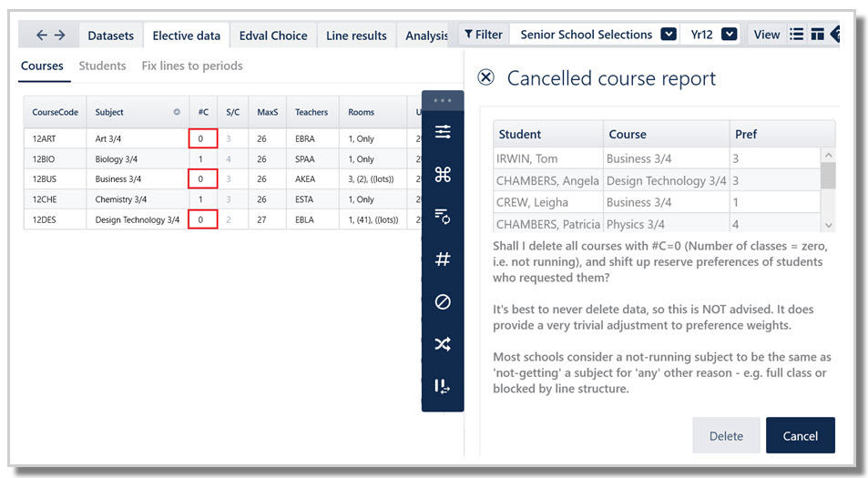Click the prohibited circle-slash icon in sidebar
The width and height of the screenshot is (868, 478).
coord(443,301)
